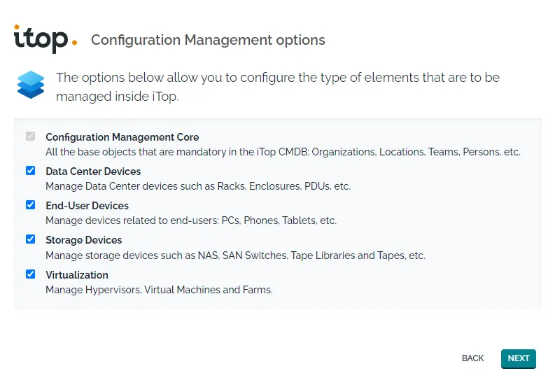Uncheck the Virtualization checkbox
This screenshot has width=555, height=392.
tap(31, 274)
